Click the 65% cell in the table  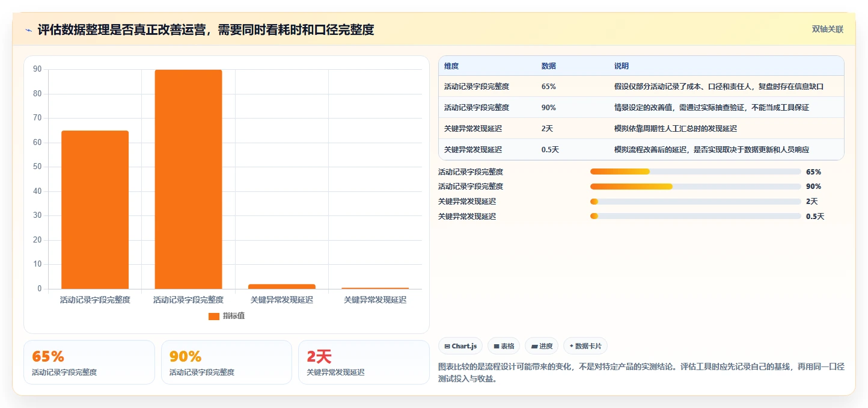coord(549,87)
